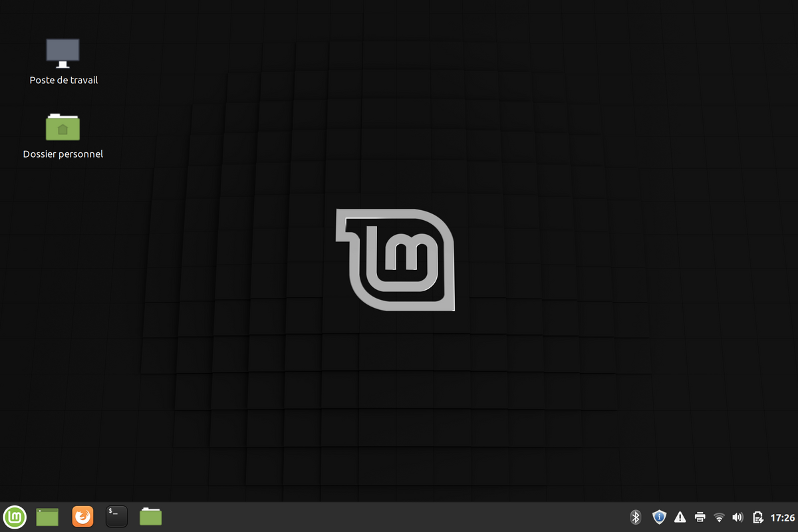
Task: Select the Poste de travail computer icon
Action: [63, 53]
